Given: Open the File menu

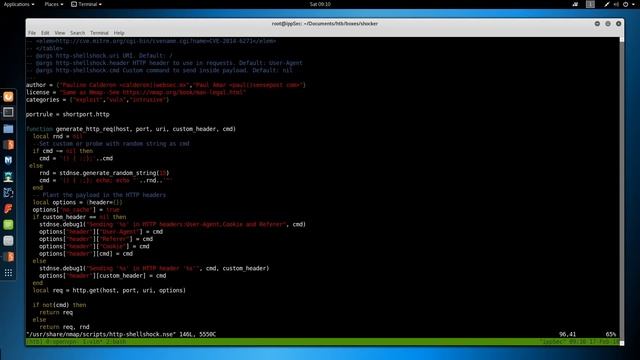Looking at the screenshot, I should 32,33.
